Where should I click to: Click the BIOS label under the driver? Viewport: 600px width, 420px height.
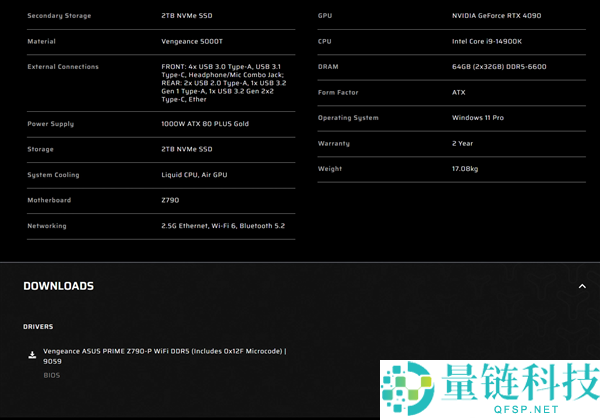51,375
